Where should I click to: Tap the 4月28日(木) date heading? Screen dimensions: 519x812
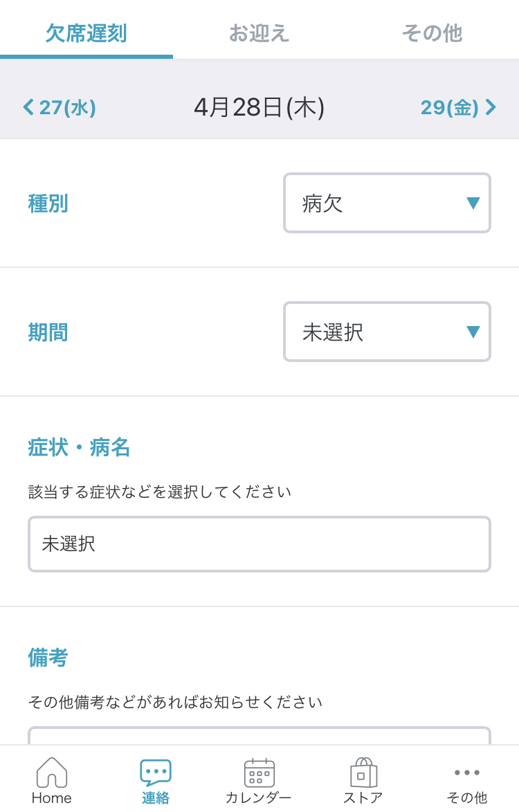pyautogui.click(x=259, y=108)
